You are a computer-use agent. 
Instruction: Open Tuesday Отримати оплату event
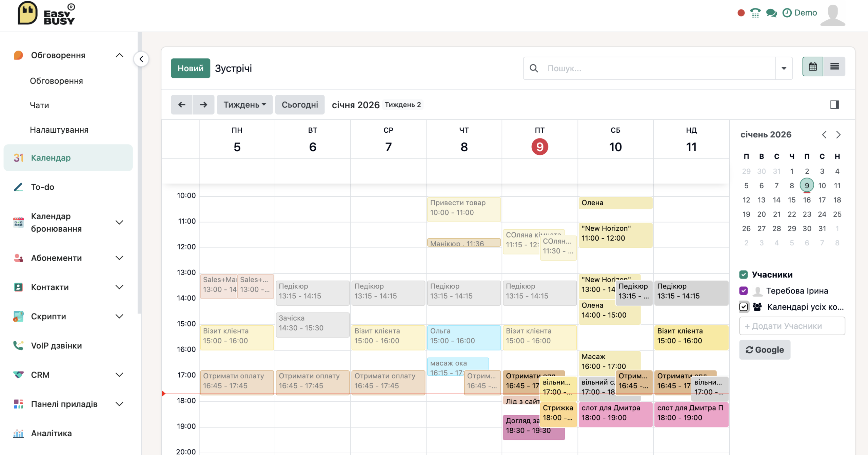tap(312, 382)
